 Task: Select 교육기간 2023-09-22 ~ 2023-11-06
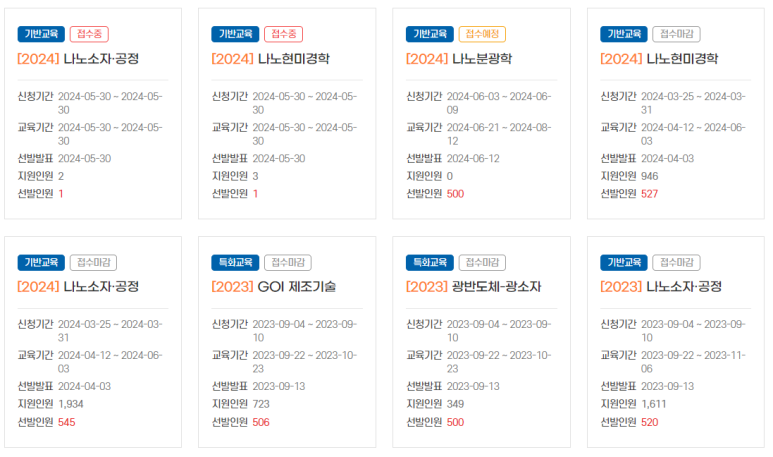(x=693, y=362)
